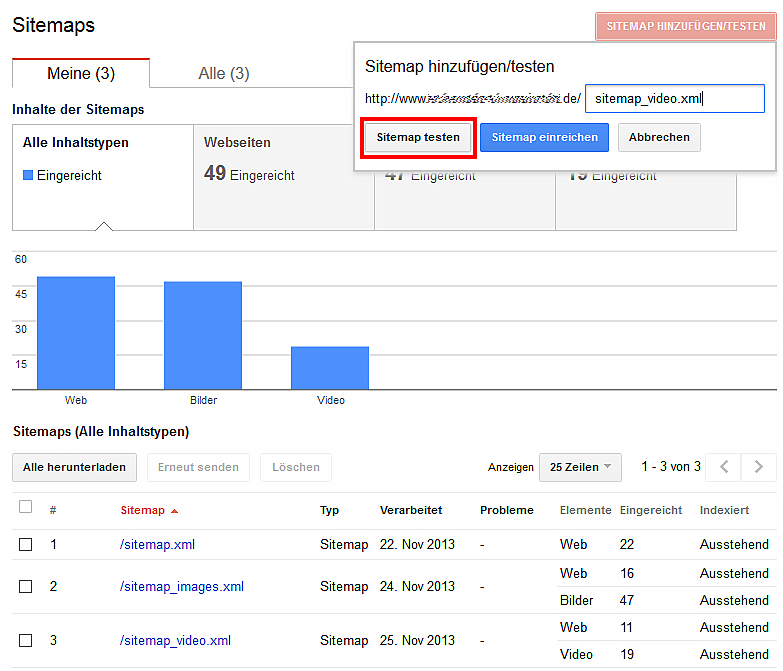Open the /sitemap_images.xml link
Screen dimensions: 783x671
click(181, 587)
